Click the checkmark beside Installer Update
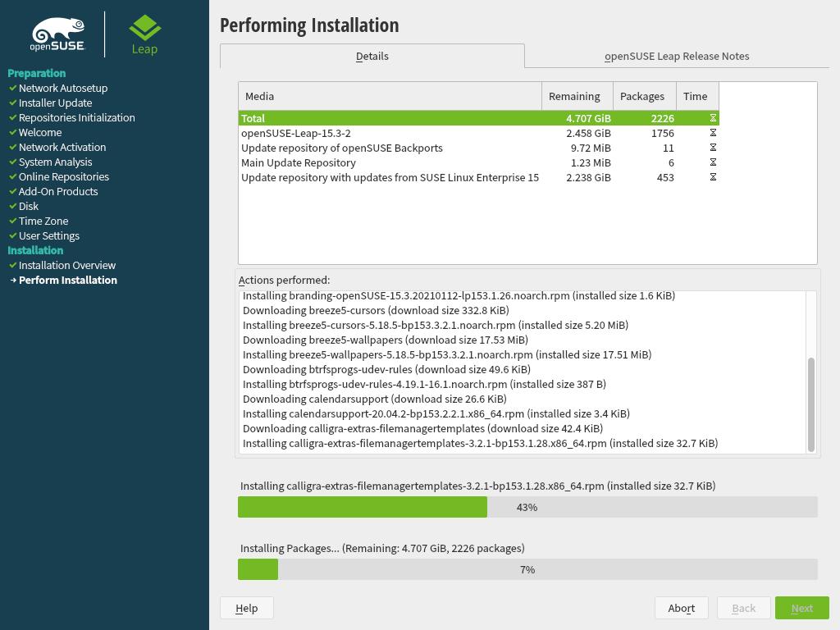The image size is (840, 630). tap(13, 103)
